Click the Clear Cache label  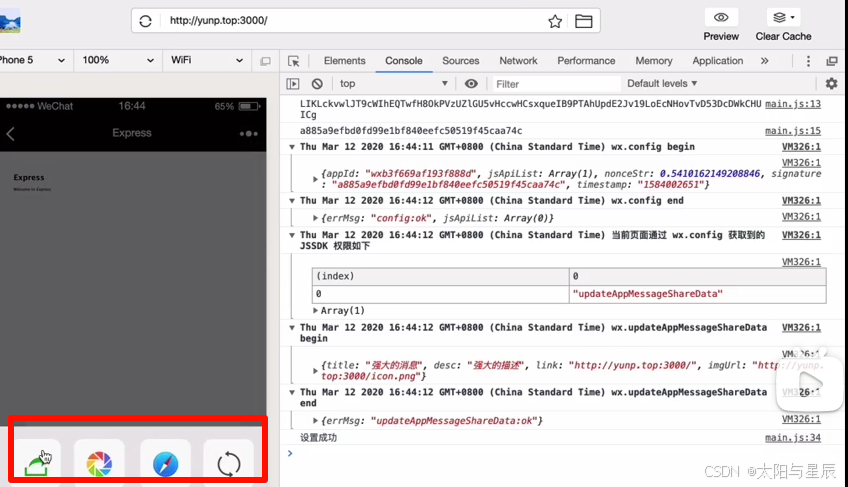point(783,36)
